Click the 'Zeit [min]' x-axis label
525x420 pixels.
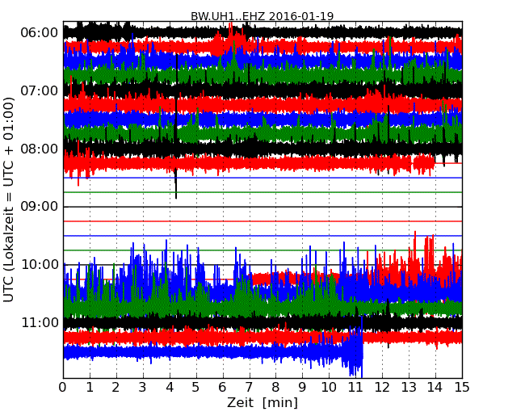[262, 402]
